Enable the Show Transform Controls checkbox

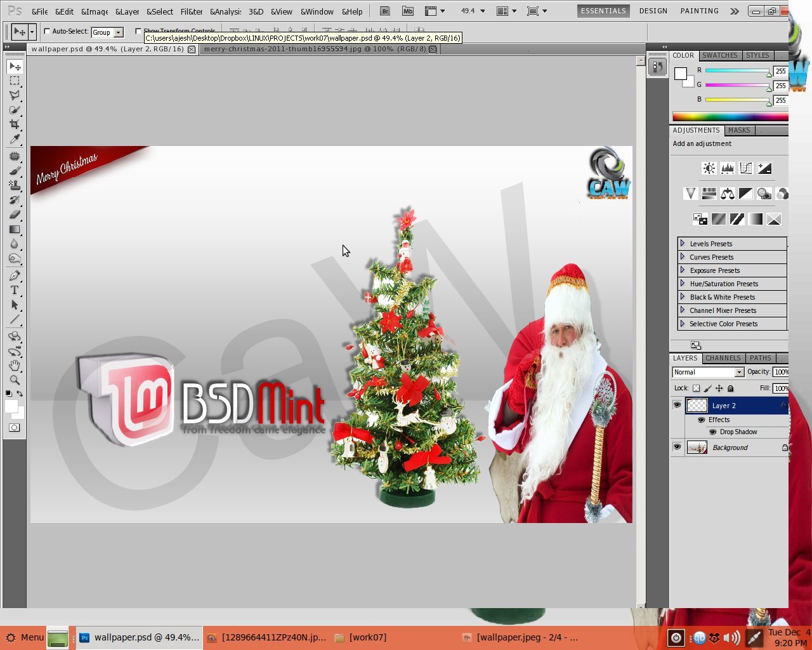point(138,31)
